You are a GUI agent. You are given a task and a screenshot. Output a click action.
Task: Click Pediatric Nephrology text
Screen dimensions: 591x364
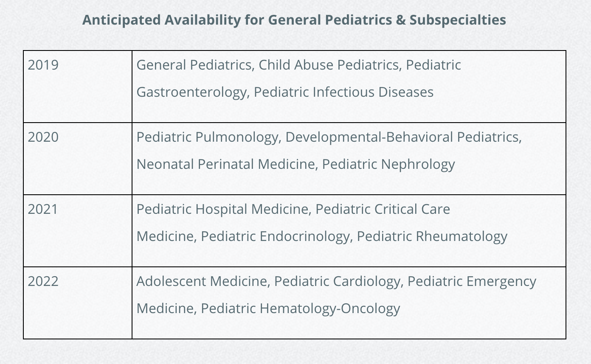(388, 164)
